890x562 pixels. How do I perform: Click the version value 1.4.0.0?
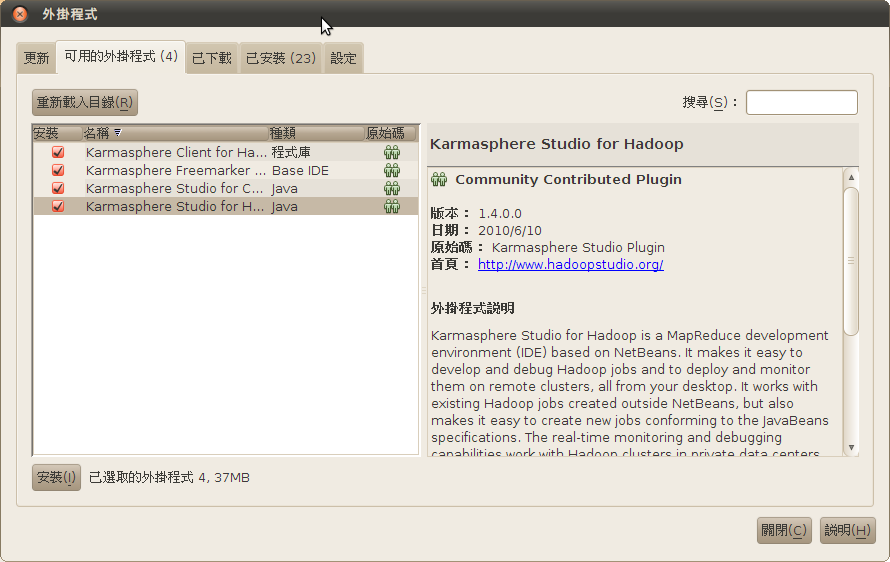click(499, 213)
